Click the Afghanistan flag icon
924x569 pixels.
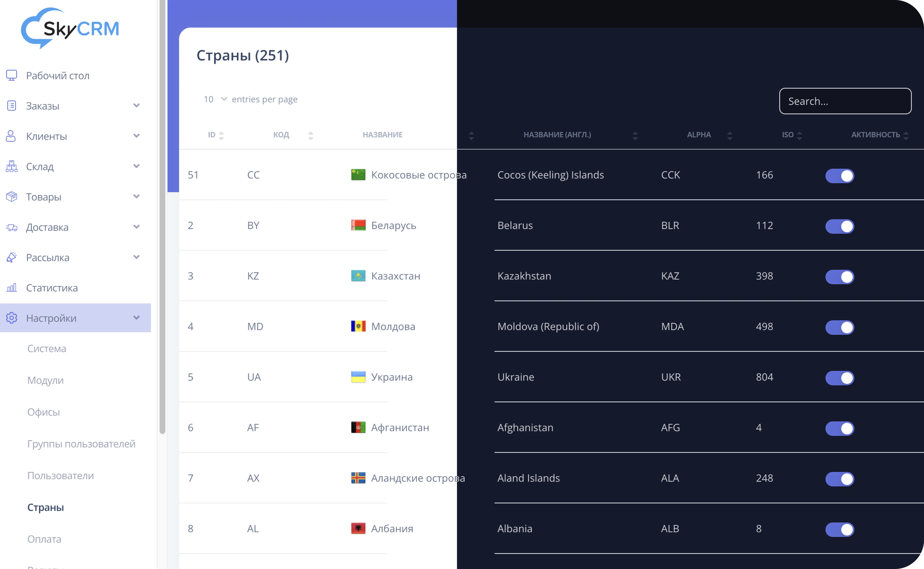point(358,428)
